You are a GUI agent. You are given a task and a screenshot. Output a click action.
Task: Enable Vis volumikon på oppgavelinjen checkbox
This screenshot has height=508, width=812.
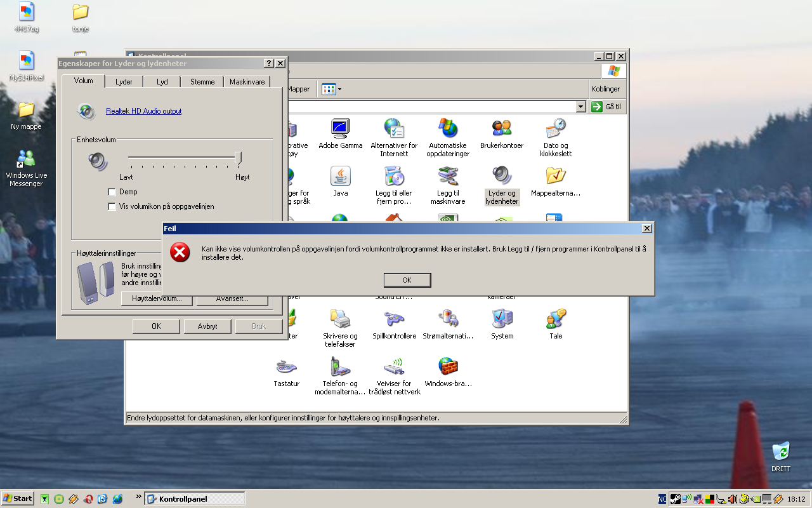112,206
